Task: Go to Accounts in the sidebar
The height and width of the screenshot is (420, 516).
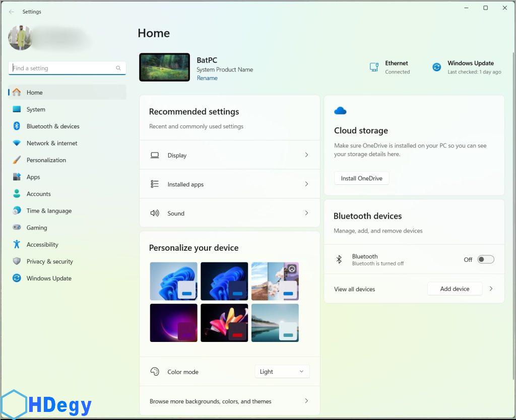Action: [x=38, y=194]
